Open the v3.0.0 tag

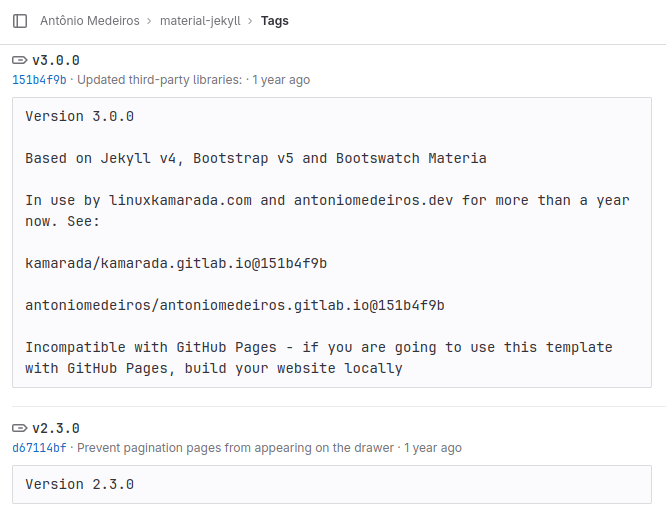click(x=56, y=60)
